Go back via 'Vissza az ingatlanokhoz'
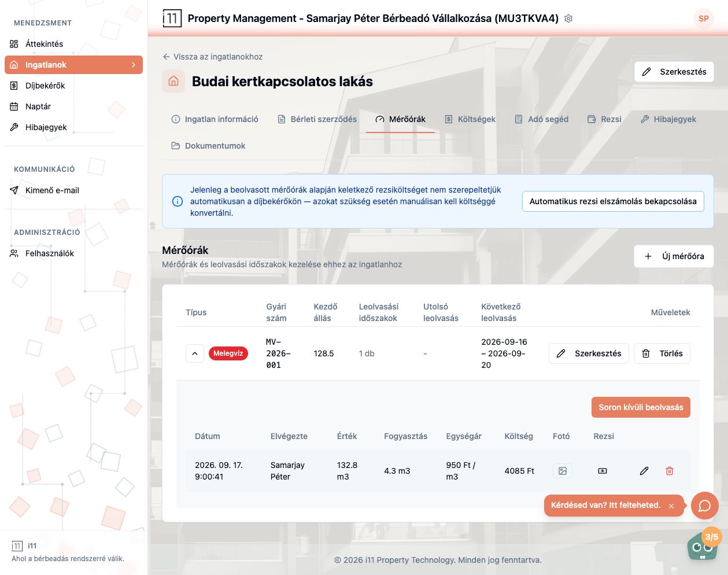 click(213, 57)
